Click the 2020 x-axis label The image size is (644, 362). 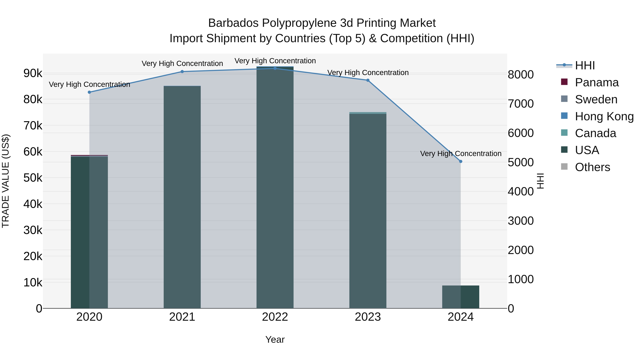coord(89,317)
